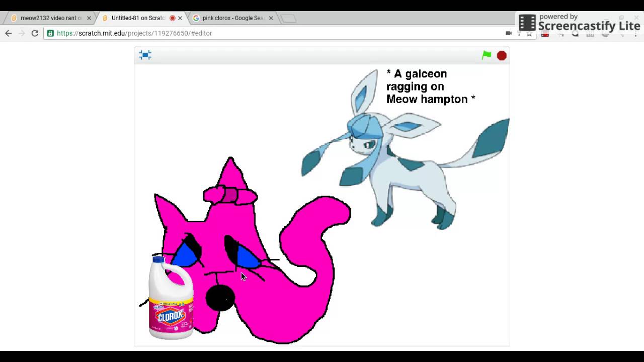Close the meow2132 video rant tab
Screen dimensions: 644x362
tap(89, 18)
